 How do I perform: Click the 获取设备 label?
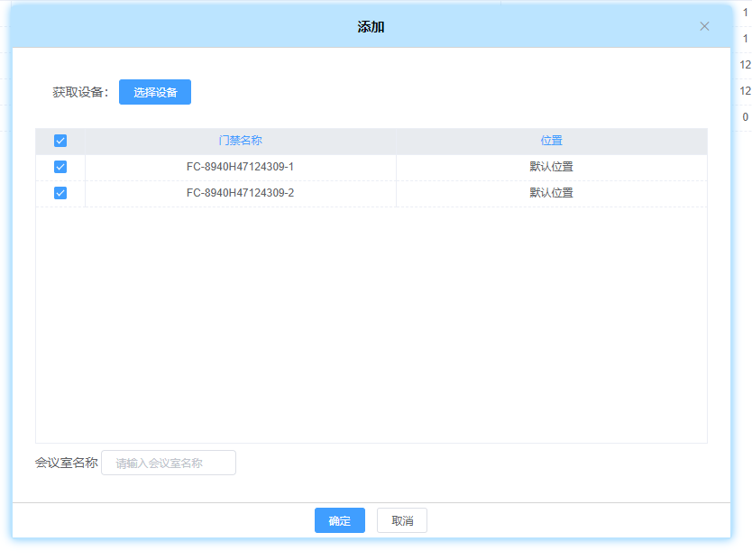[x=79, y=92]
